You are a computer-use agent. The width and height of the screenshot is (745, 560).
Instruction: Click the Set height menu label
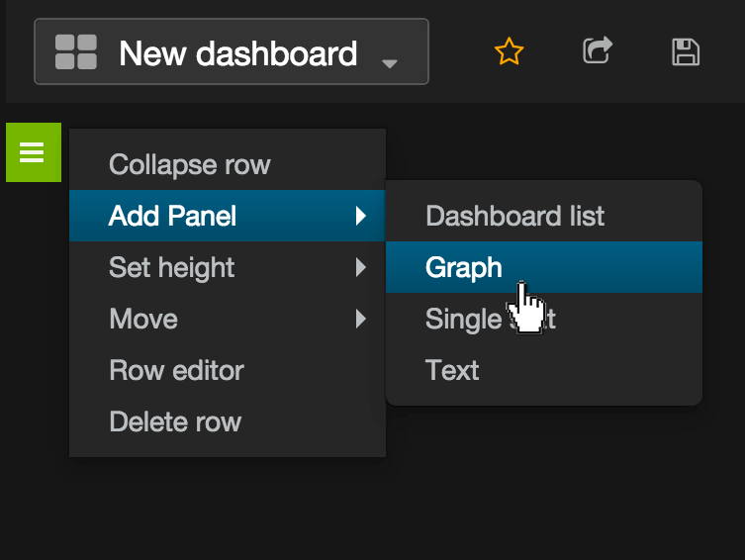coord(171,267)
